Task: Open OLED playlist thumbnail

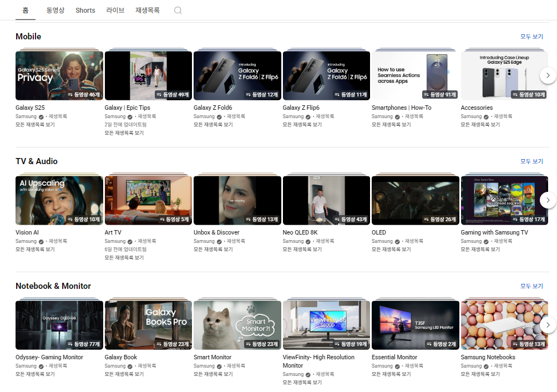Action: point(416,200)
